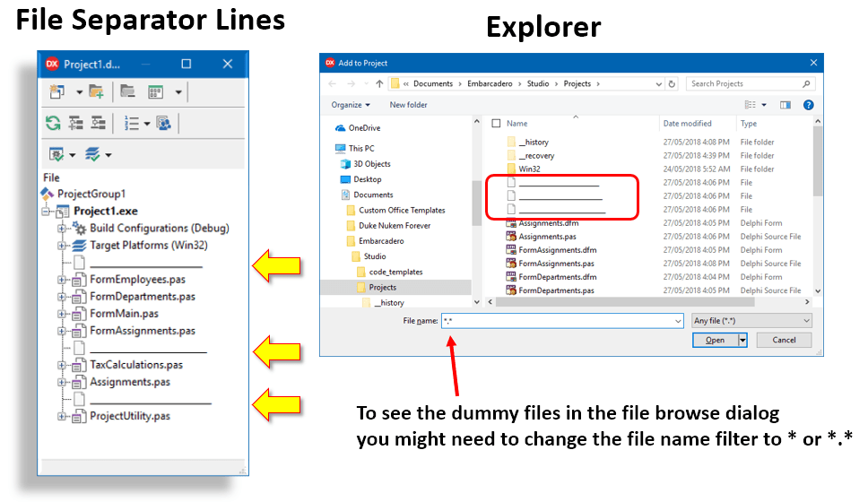Click the 3D Objects icon in navigation pane
The height and width of the screenshot is (502, 868).
point(345,164)
